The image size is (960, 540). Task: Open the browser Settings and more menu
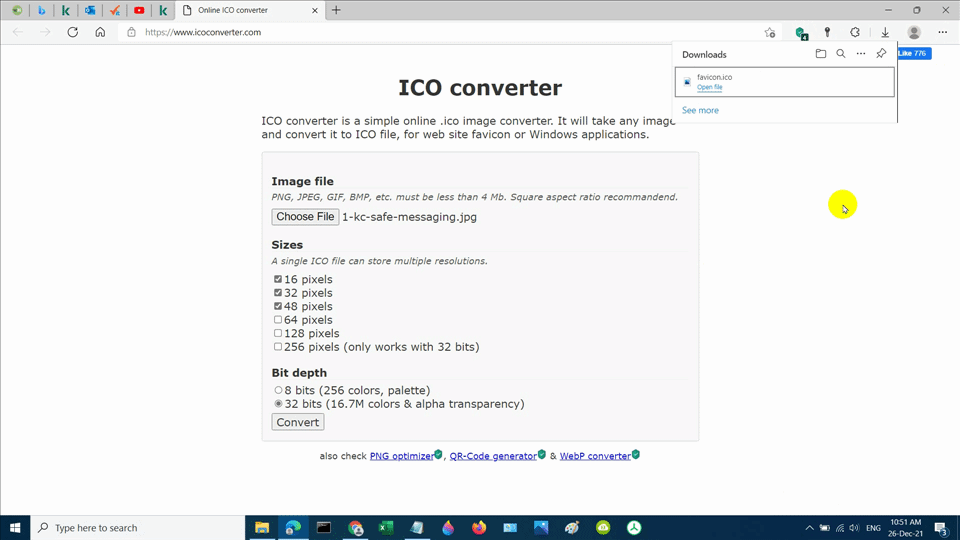pyautogui.click(x=942, y=32)
